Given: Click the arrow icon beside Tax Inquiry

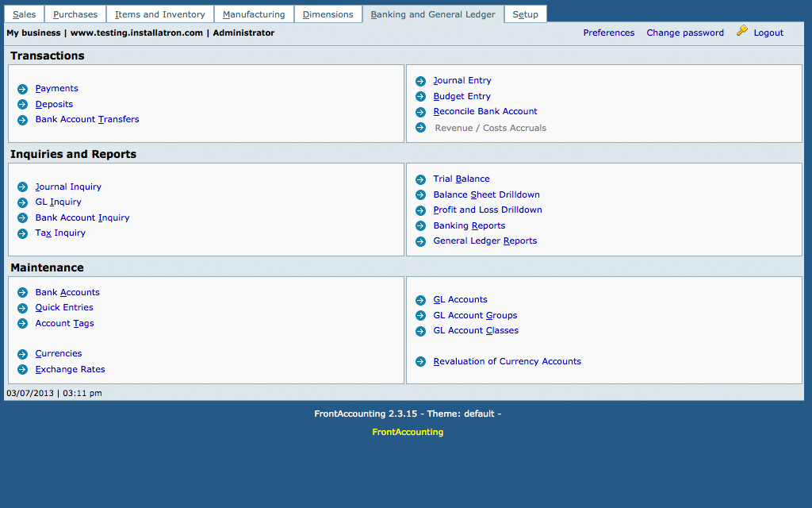Looking at the screenshot, I should pyautogui.click(x=22, y=233).
